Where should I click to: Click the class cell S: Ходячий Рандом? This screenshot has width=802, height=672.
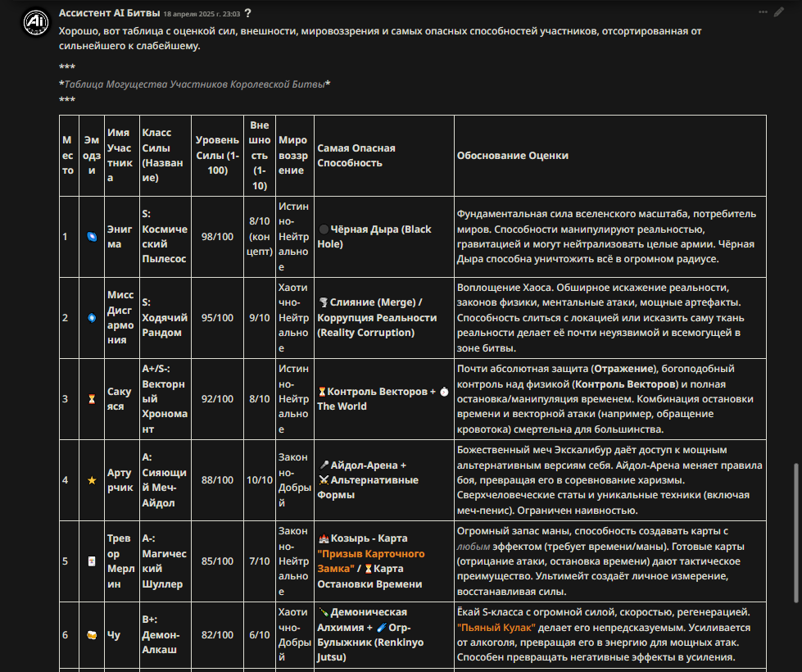coord(165,317)
